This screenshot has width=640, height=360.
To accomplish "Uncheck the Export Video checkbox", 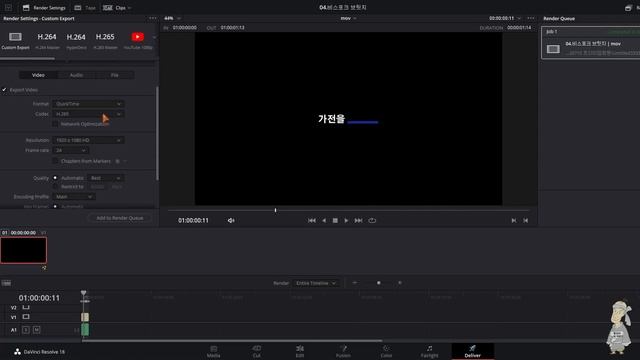I will tap(4, 90).
